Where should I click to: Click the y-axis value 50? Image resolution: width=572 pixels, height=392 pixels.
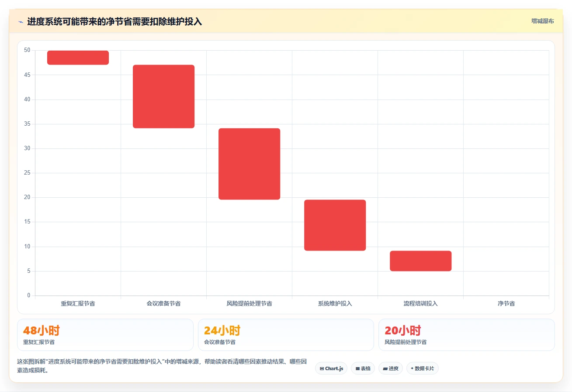click(x=27, y=50)
